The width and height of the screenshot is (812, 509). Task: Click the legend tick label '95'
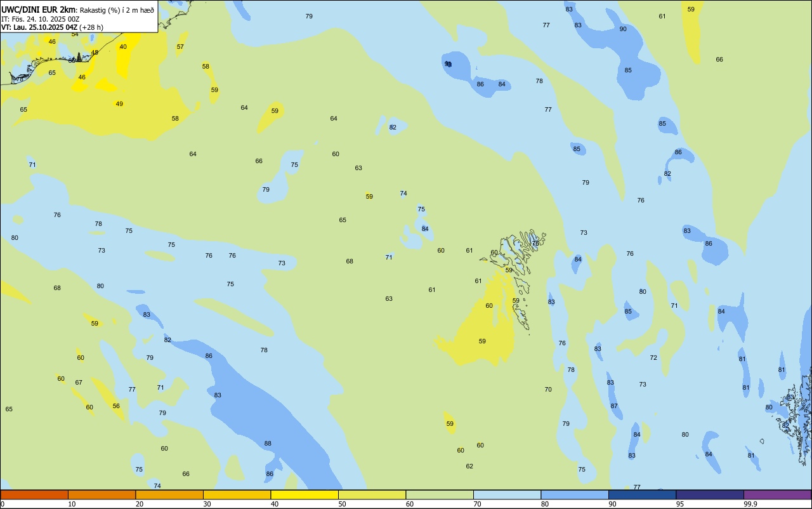[680, 504]
